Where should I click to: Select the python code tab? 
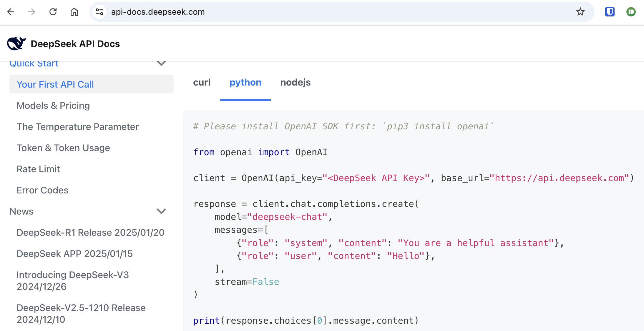tap(245, 83)
